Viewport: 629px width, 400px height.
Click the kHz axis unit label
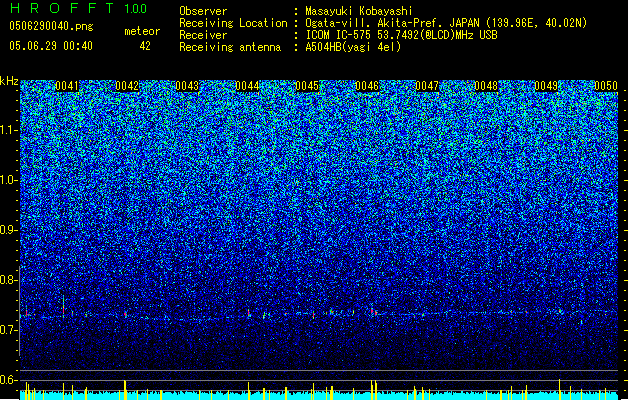[9, 81]
